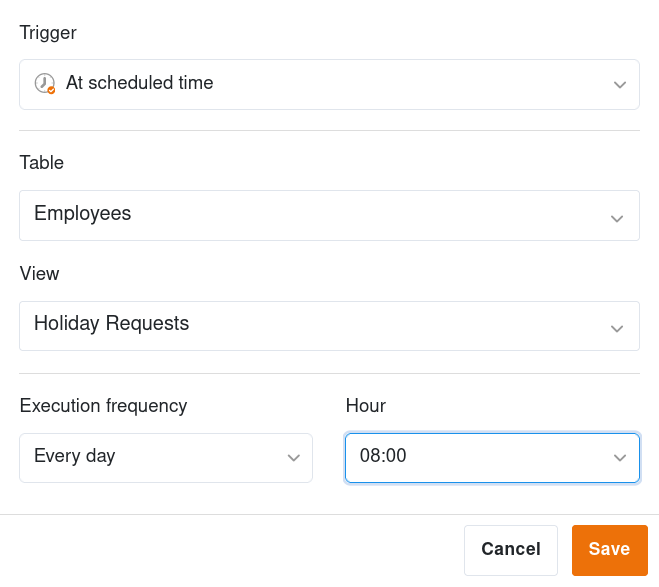Click the Hour field chevron arrow

[x=619, y=458]
